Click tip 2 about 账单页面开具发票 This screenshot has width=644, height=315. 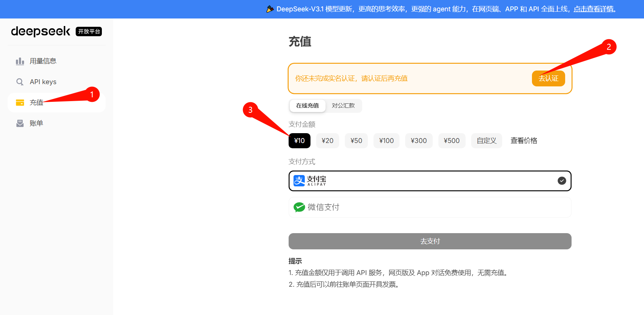344,284
